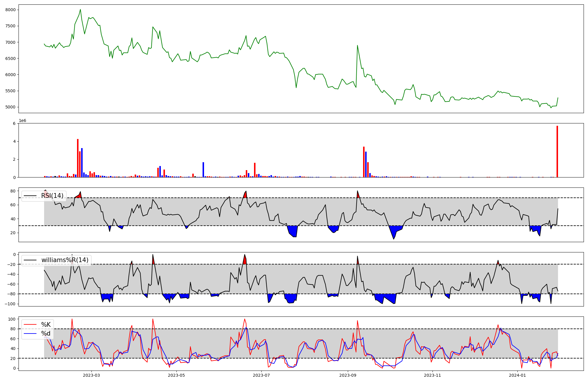
Task: Click the 2023-07 x-axis date label
Action: tap(261, 375)
